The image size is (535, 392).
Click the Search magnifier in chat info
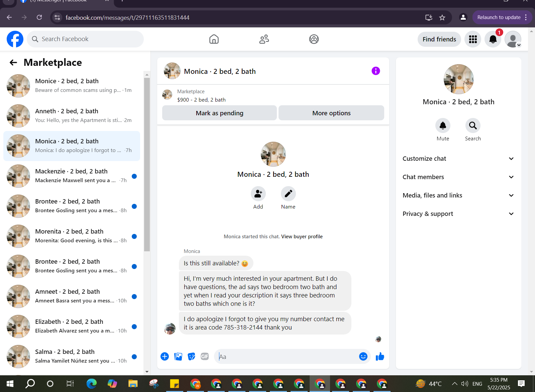pyautogui.click(x=473, y=126)
